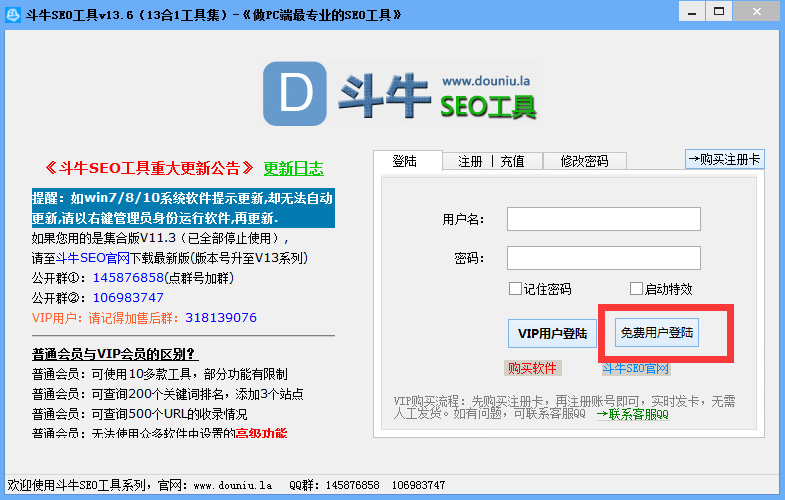Maximize the 斗牛SEO工具 window
The width and height of the screenshot is (785, 500).
[719, 12]
